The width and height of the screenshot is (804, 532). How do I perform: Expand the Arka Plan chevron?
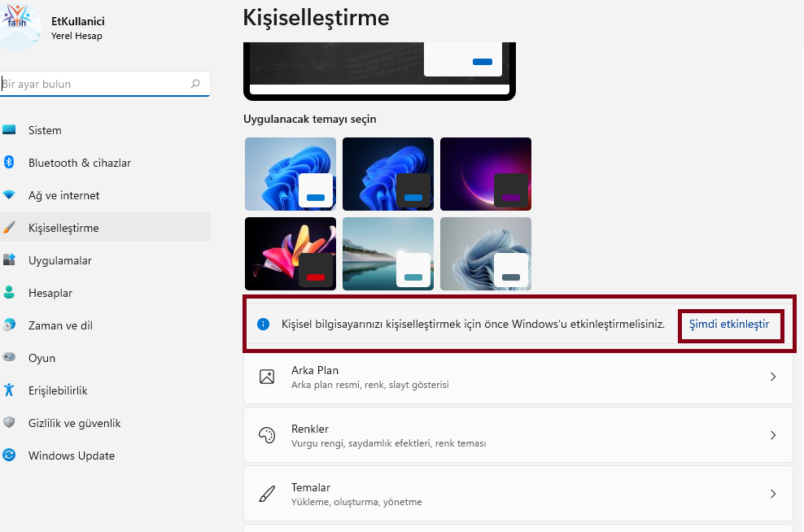pos(773,377)
